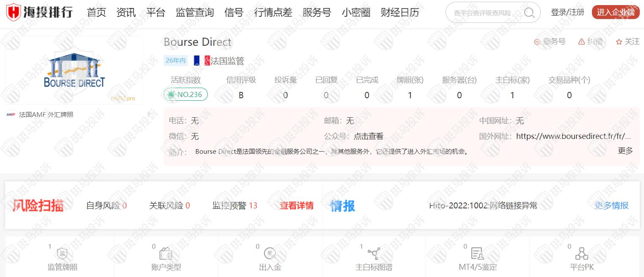Open 主白标图谱 graph icon
644x277 pixels.
click(x=374, y=254)
